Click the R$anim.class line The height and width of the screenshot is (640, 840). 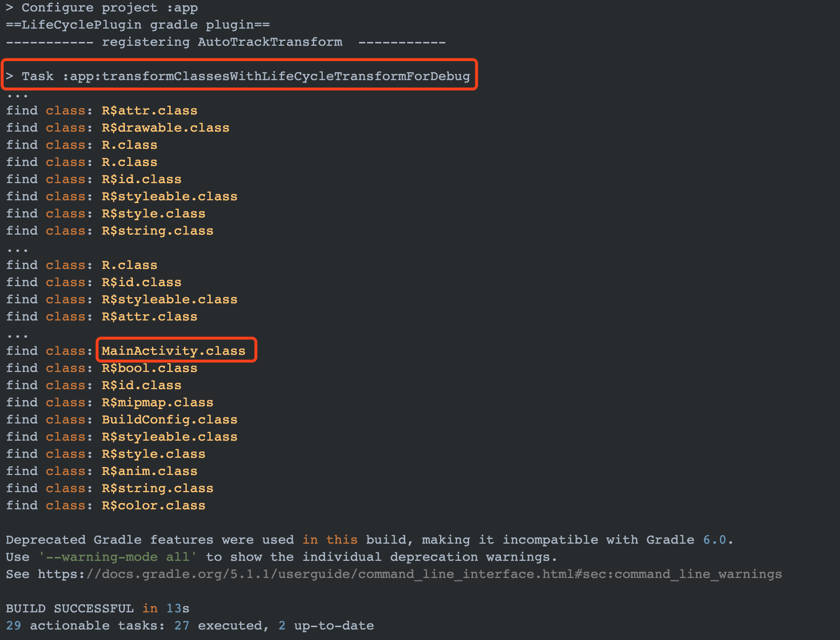(102, 471)
